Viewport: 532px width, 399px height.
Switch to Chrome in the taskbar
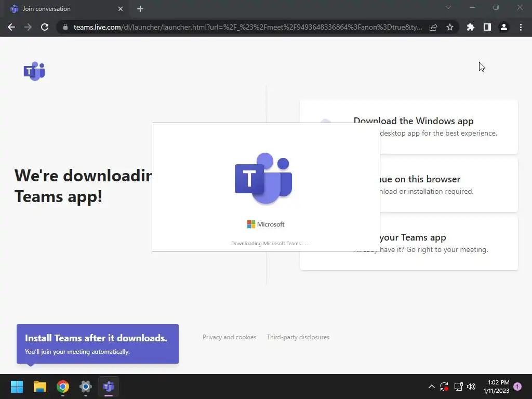tap(63, 387)
